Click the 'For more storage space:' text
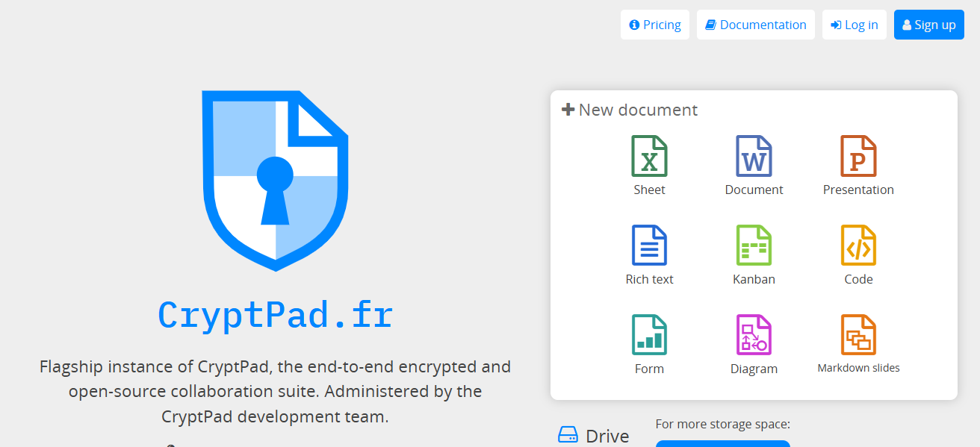980x447 pixels. tap(722, 424)
